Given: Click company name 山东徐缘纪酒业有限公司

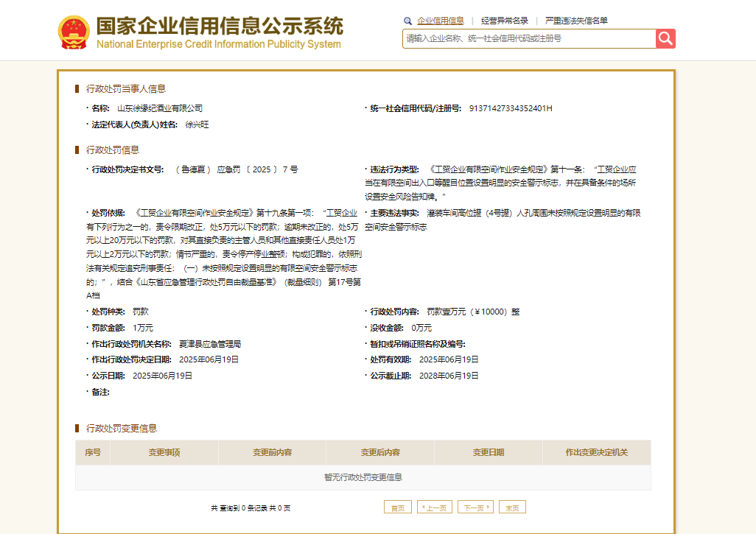Looking at the screenshot, I should point(160,108).
